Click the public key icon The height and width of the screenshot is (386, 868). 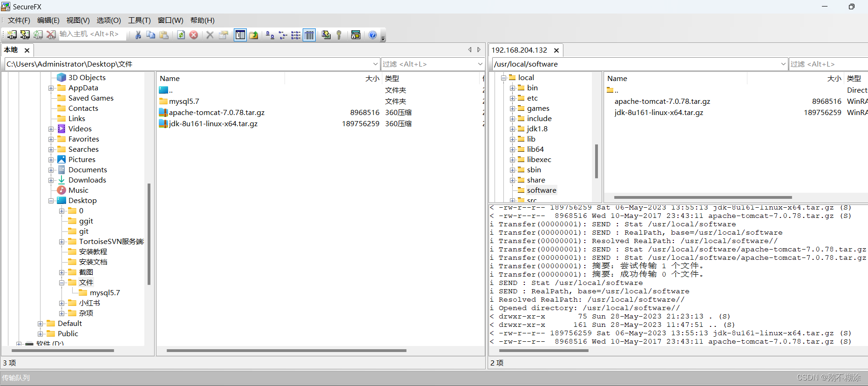point(339,35)
